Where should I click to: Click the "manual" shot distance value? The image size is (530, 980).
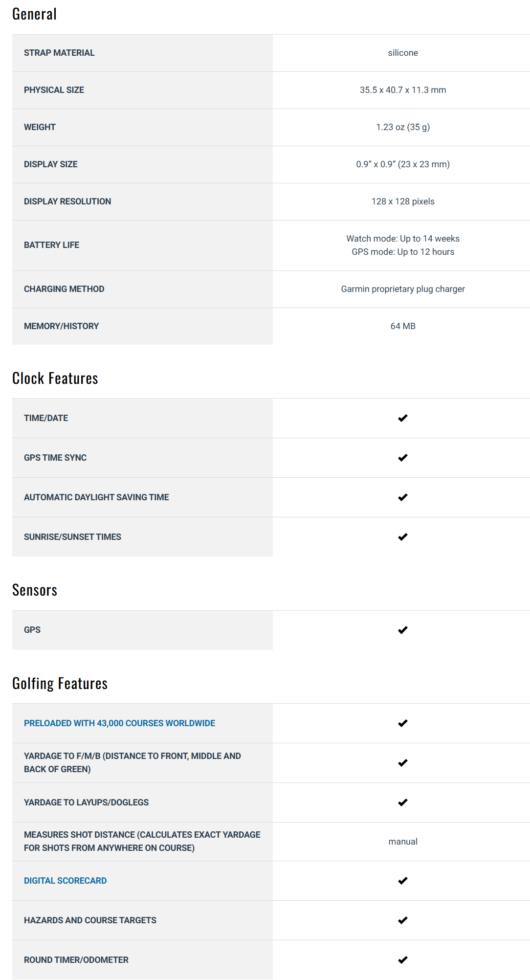pyautogui.click(x=403, y=842)
